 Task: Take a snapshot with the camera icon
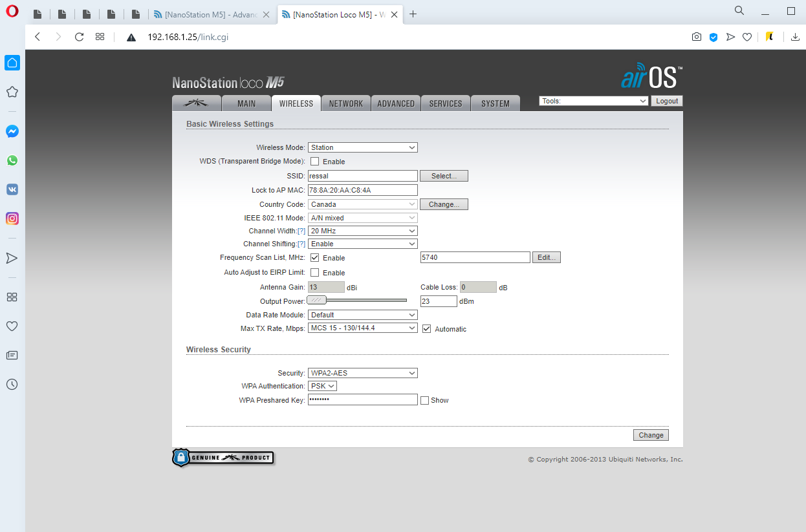tap(696, 37)
